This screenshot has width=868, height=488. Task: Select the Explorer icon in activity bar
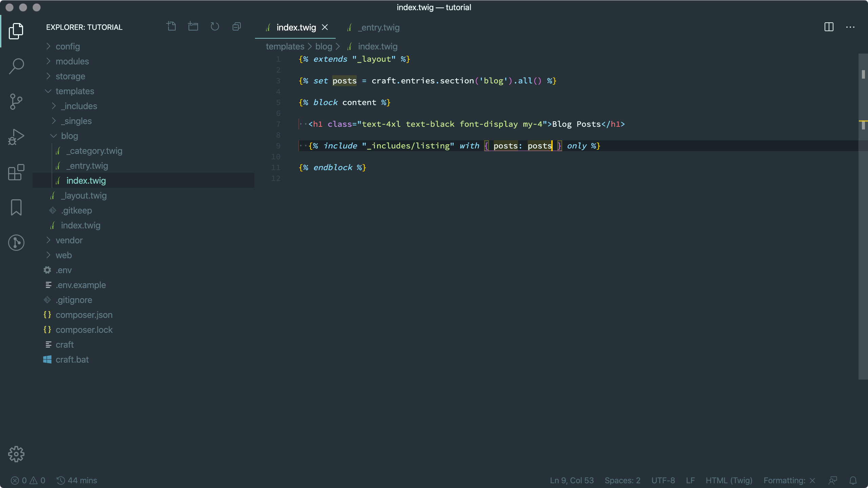click(x=16, y=30)
